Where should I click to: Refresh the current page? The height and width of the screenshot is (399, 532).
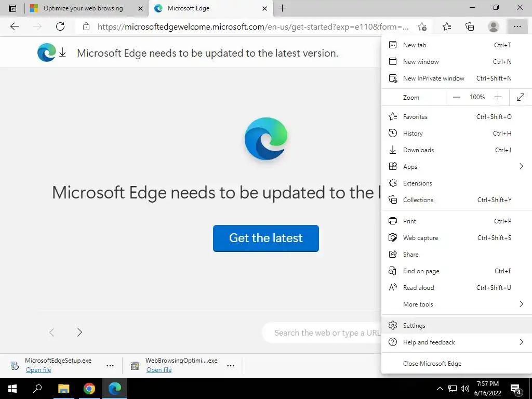click(60, 26)
